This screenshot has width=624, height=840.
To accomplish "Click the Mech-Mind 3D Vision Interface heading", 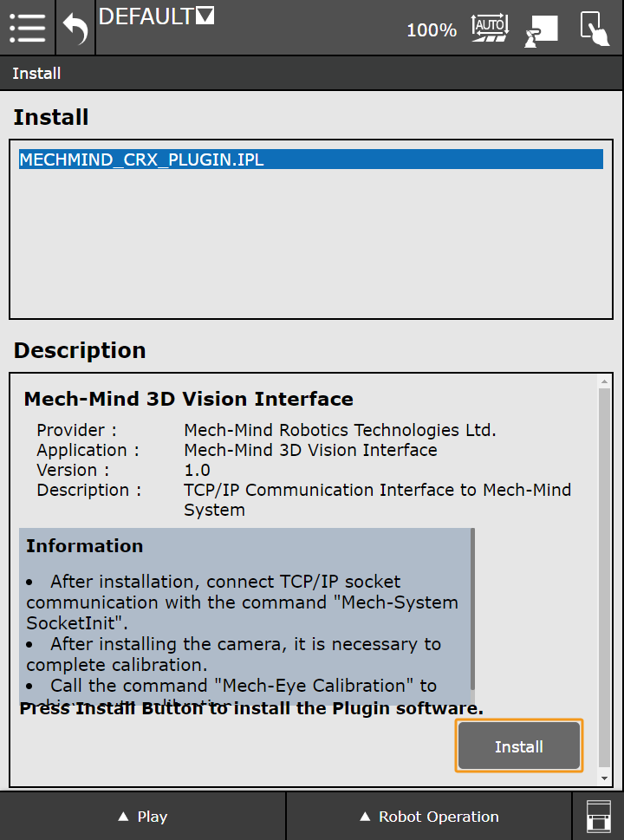I will (x=188, y=400).
